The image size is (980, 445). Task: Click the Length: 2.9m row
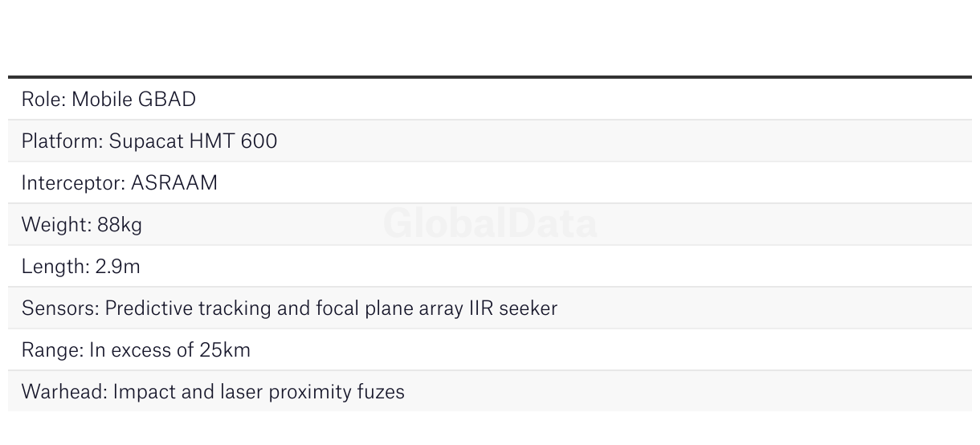point(80,267)
